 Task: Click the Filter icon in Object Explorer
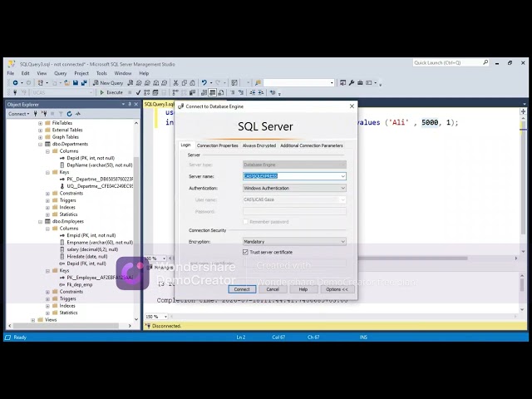tap(61, 114)
